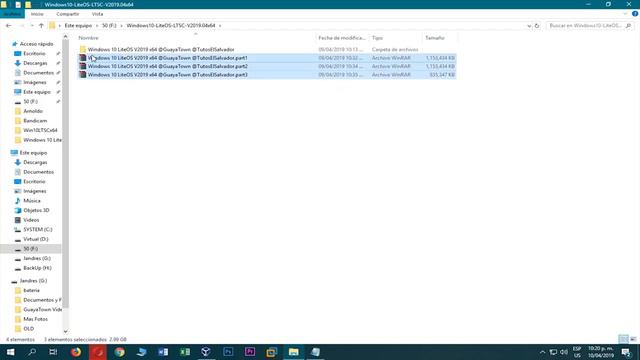Expand address bar history dropdown
This screenshot has width=640, height=360.
pos(529,26)
